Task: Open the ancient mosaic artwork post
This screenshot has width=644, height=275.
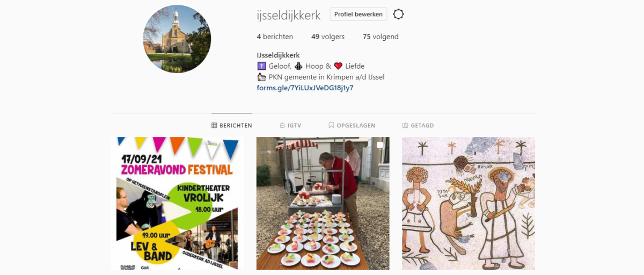Action: click(469, 203)
